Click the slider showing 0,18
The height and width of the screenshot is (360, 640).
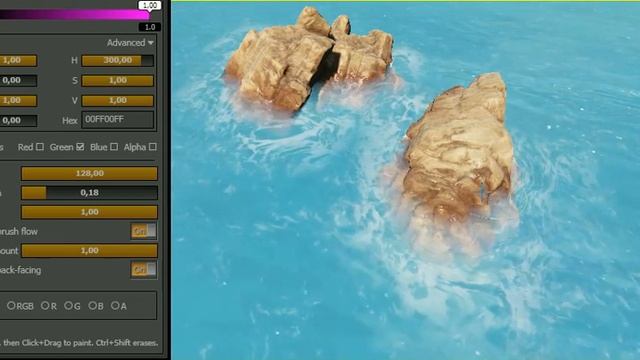(89, 193)
